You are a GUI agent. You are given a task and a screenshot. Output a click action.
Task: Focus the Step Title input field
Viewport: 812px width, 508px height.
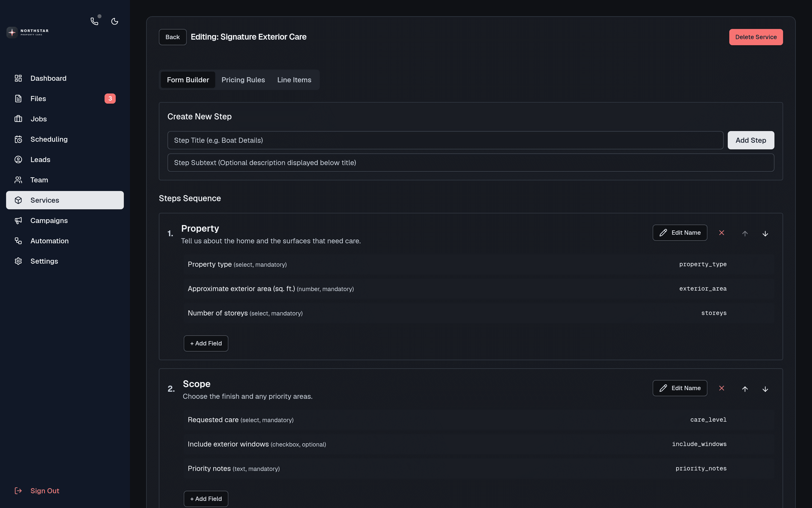[x=445, y=140]
